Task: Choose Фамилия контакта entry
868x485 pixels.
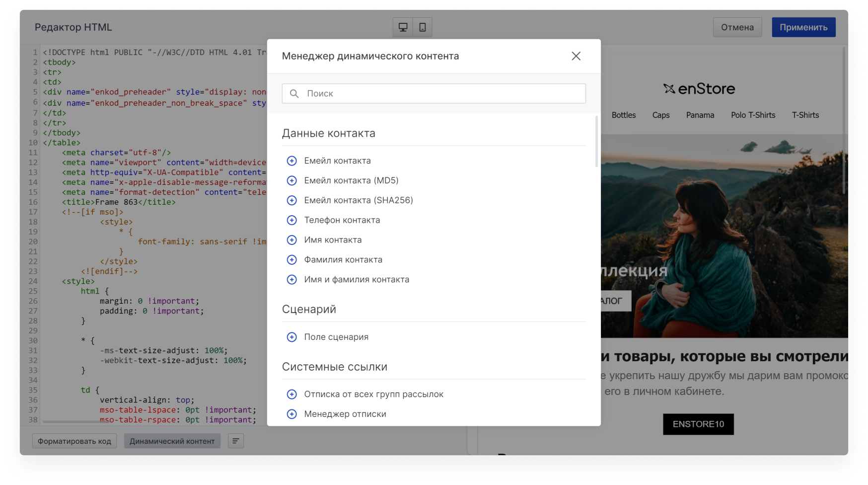Action: tap(344, 260)
